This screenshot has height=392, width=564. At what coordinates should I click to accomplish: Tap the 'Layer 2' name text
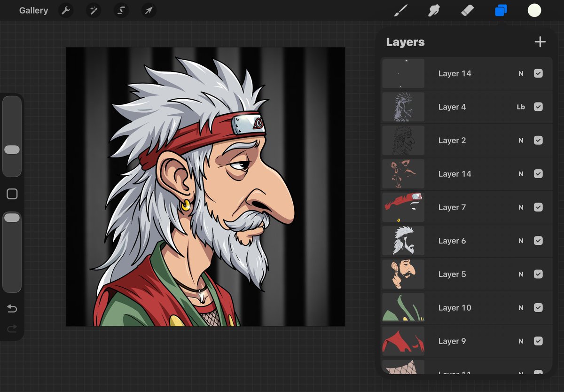coord(452,140)
